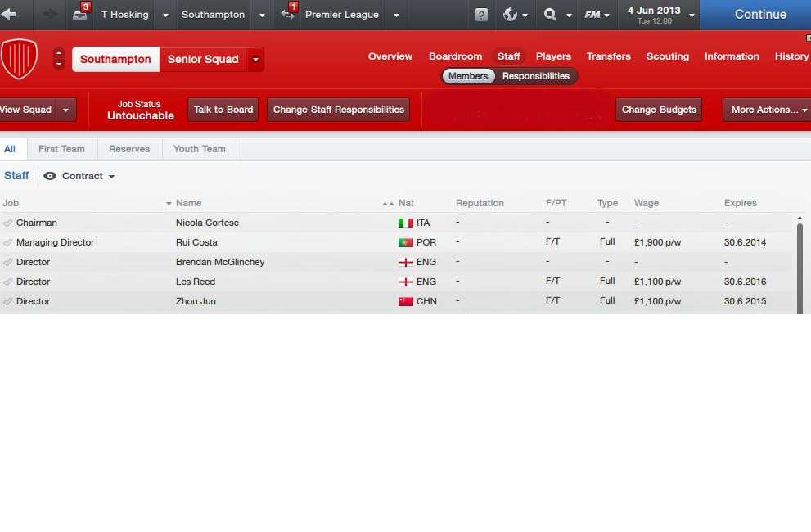The width and height of the screenshot is (811, 532).
Task: Open the help question mark icon
Action: [481, 15]
